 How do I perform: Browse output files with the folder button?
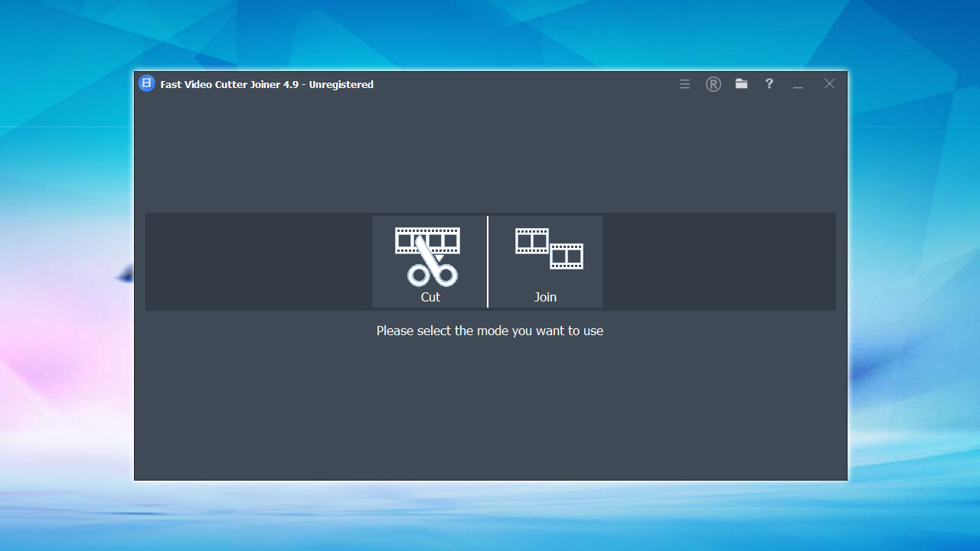pyautogui.click(x=741, y=84)
